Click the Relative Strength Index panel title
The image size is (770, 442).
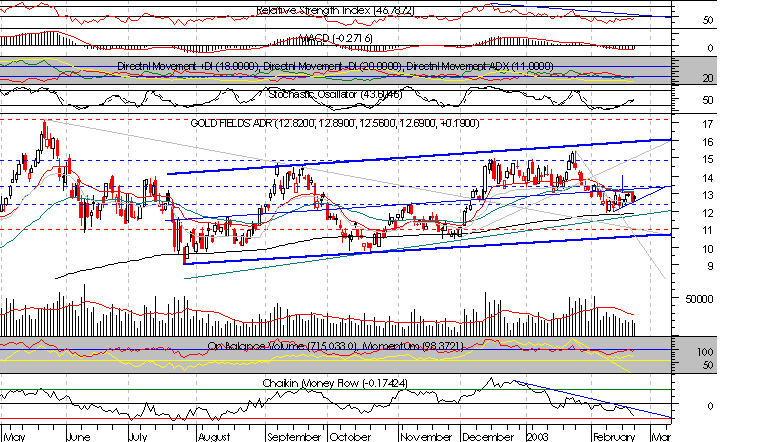[x=335, y=10]
